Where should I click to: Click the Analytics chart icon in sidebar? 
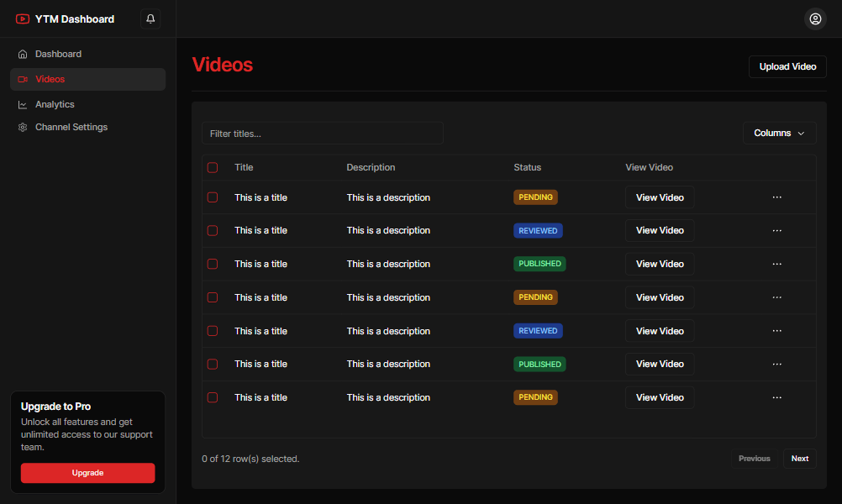(23, 104)
